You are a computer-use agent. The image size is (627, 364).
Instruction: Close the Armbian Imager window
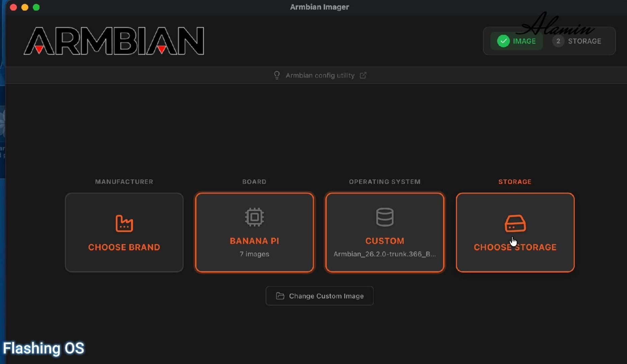(x=13, y=7)
